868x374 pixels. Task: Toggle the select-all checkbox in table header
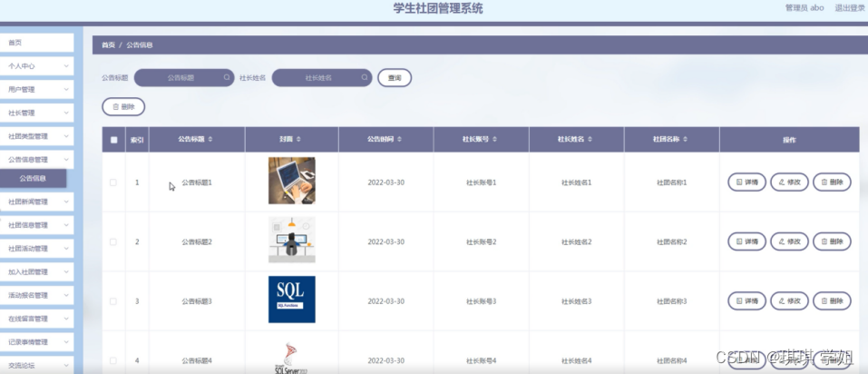coord(113,140)
